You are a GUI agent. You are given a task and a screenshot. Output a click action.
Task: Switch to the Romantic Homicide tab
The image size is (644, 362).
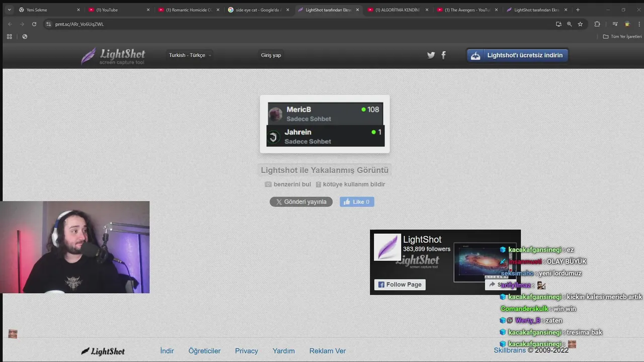[189, 10]
